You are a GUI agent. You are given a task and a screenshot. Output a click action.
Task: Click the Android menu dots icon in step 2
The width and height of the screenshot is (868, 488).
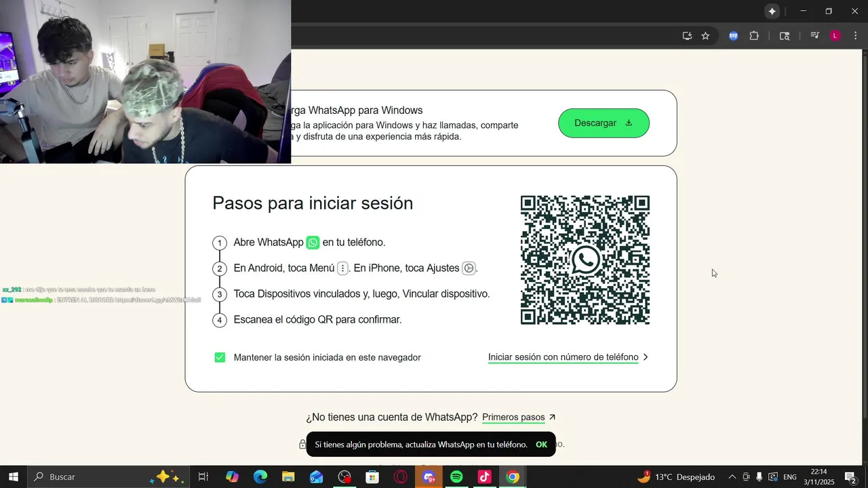point(342,268)
